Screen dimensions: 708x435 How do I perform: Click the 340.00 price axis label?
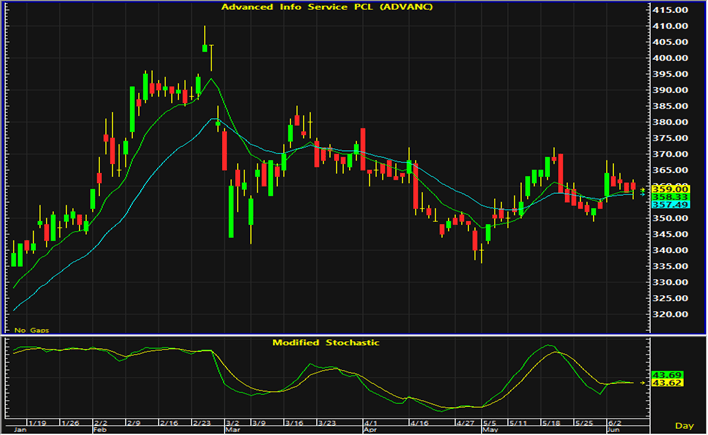(670, 250)
